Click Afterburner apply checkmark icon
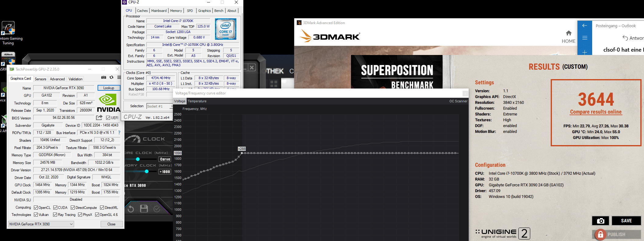Image resolution: width=644 pixels, height=241 pixels. [157, 209]
